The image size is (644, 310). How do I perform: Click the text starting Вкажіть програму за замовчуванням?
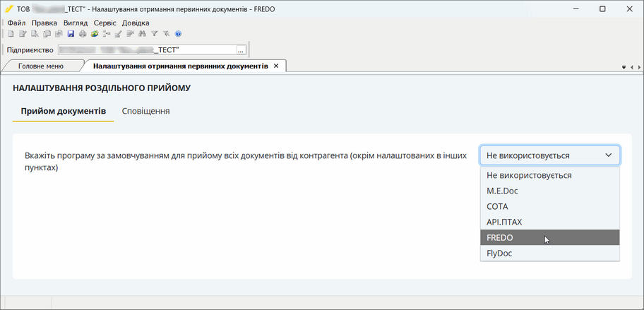pyautogui.click(x=246, y=162)
